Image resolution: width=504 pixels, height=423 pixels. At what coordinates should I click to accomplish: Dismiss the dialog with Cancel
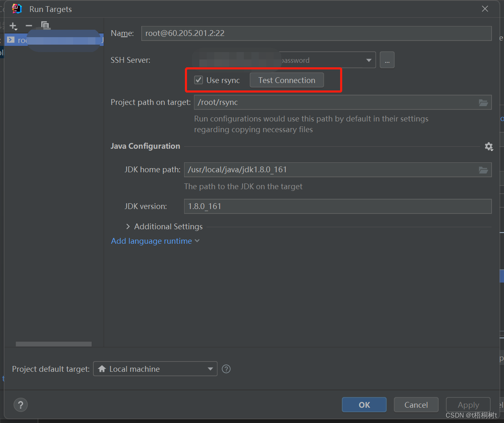coord(416,404)
